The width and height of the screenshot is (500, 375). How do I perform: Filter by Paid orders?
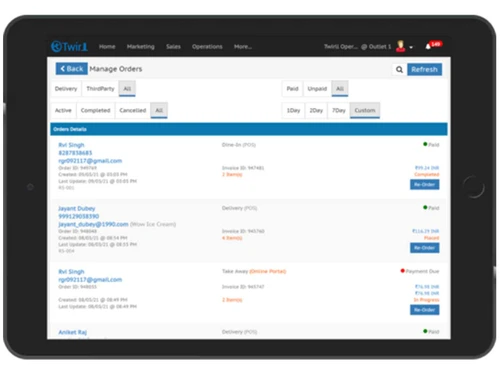pyautogui.click(x=292, y=89)
